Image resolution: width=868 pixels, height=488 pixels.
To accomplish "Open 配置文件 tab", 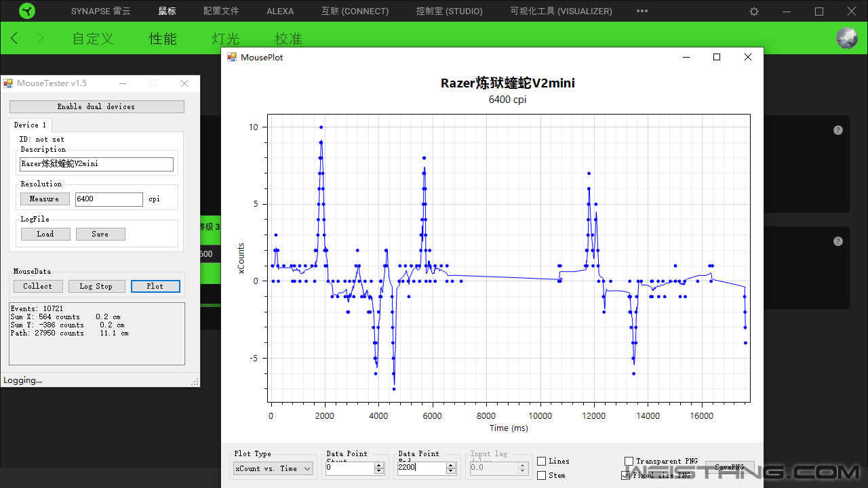I will click(x=221, y=12).
